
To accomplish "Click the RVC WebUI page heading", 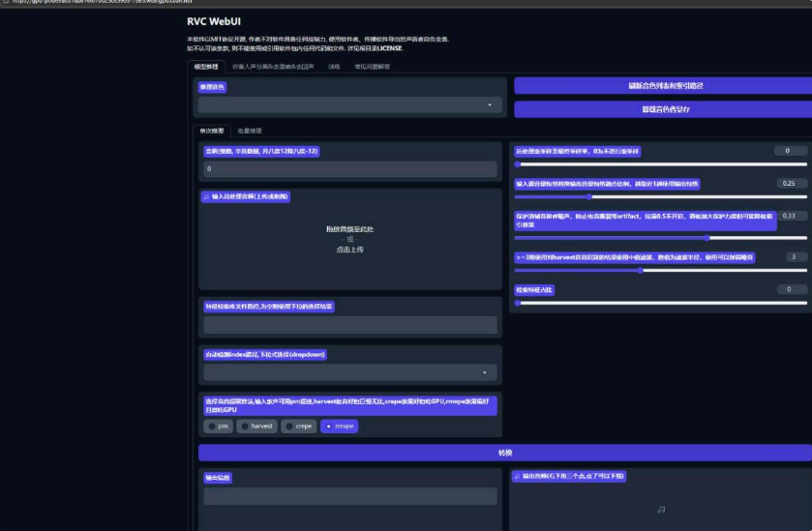I will click(214, 21).
